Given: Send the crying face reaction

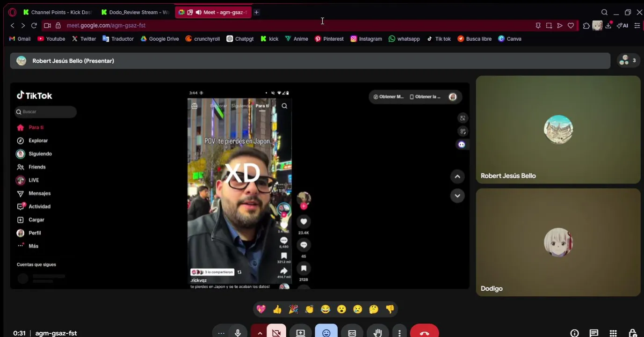Looking at the screenshot, I should coord(357,309).
